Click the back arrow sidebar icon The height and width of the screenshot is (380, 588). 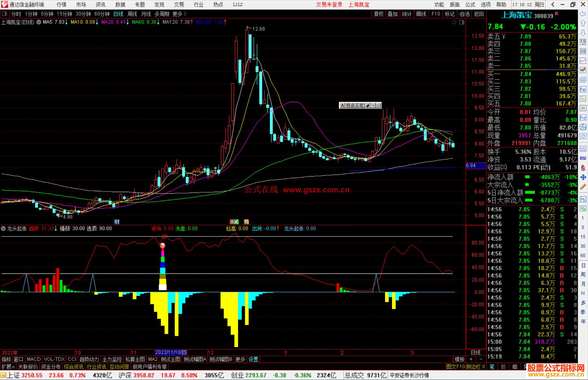pyautogui.click(x=583, y=14)
